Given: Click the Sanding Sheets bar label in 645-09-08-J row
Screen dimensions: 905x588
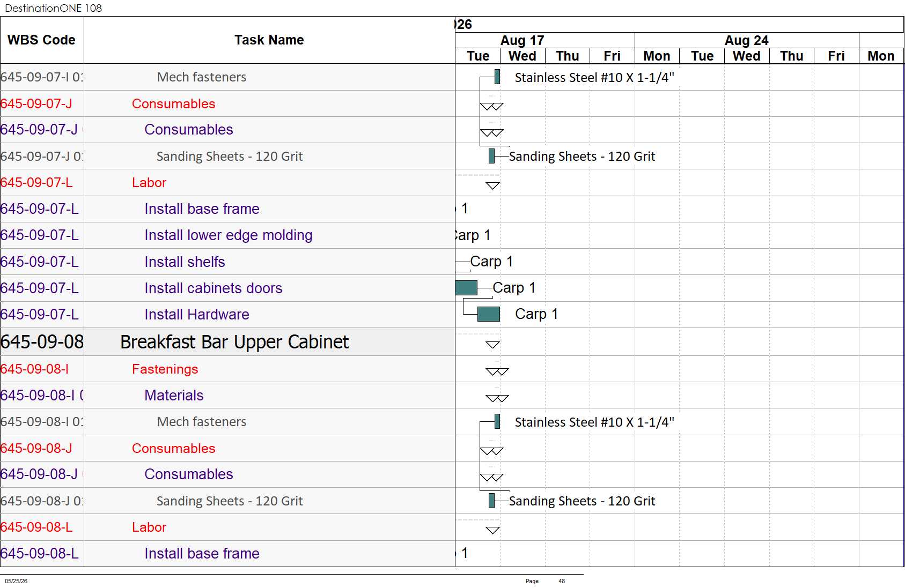Looking at the screenshot, I should pyautogui.click(x=582, y=501).
